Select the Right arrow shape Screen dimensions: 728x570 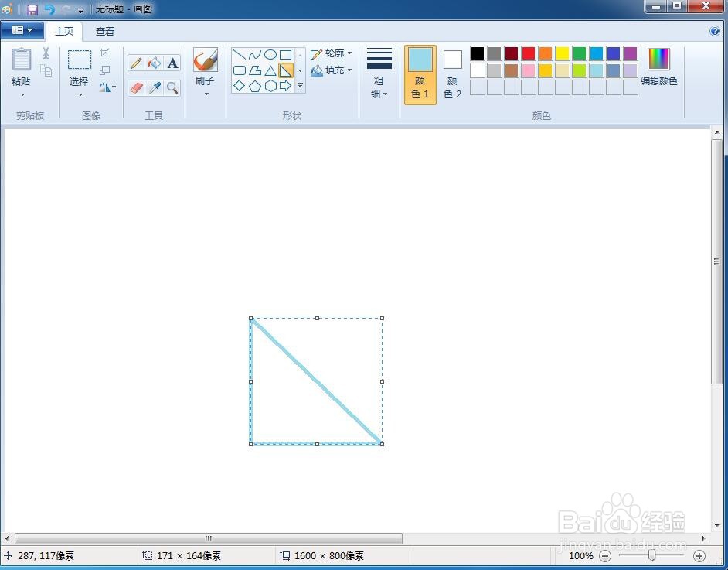point(285,86)
